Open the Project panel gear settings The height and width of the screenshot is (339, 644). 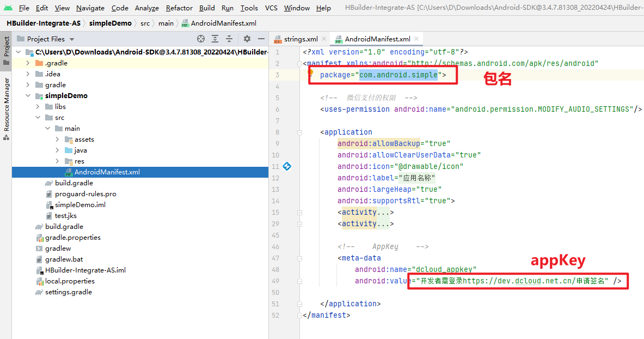pyautogui.click(x=247, y=39)
